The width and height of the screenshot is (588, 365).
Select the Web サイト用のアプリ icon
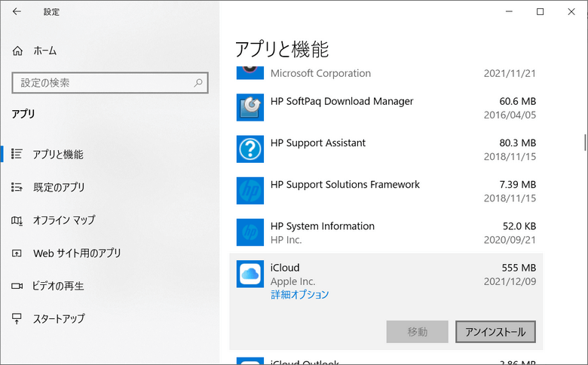click(x=17, y=253)
